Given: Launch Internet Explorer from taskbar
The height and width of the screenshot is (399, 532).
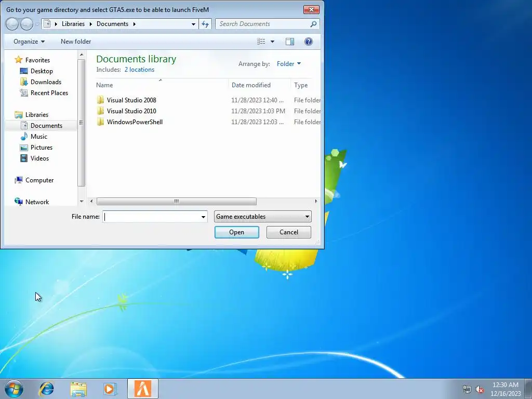Looking at the screenshot, I should [46, 389].
